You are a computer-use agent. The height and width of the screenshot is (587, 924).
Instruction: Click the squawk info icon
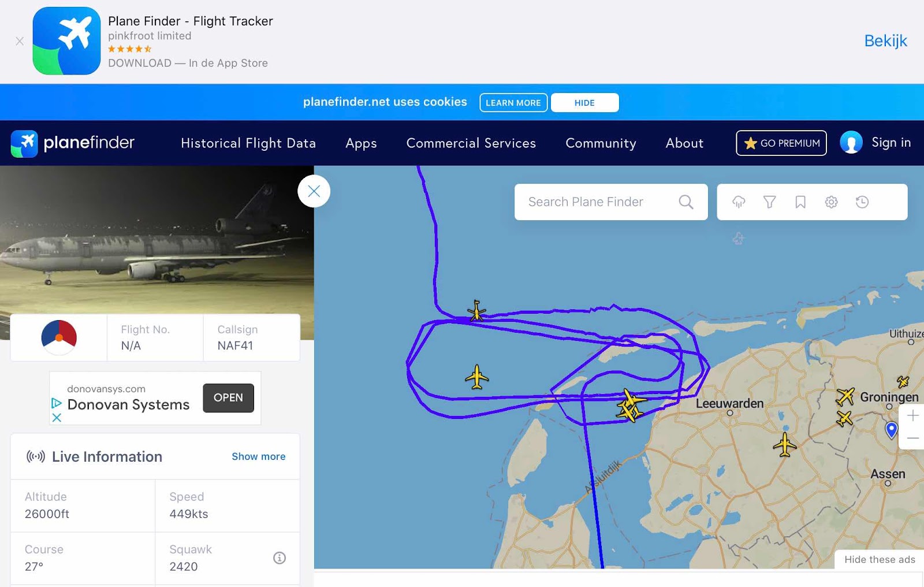[280, 558]
